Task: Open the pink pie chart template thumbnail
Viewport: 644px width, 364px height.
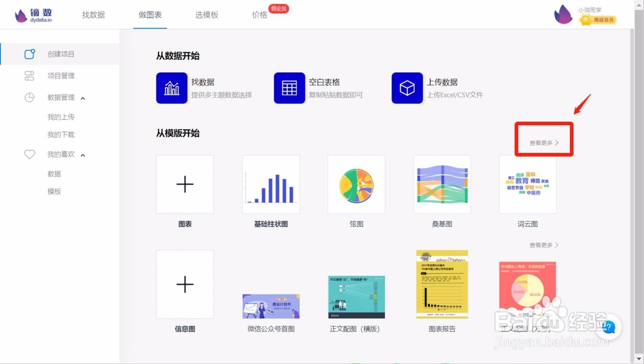Action: coord(528,290)
